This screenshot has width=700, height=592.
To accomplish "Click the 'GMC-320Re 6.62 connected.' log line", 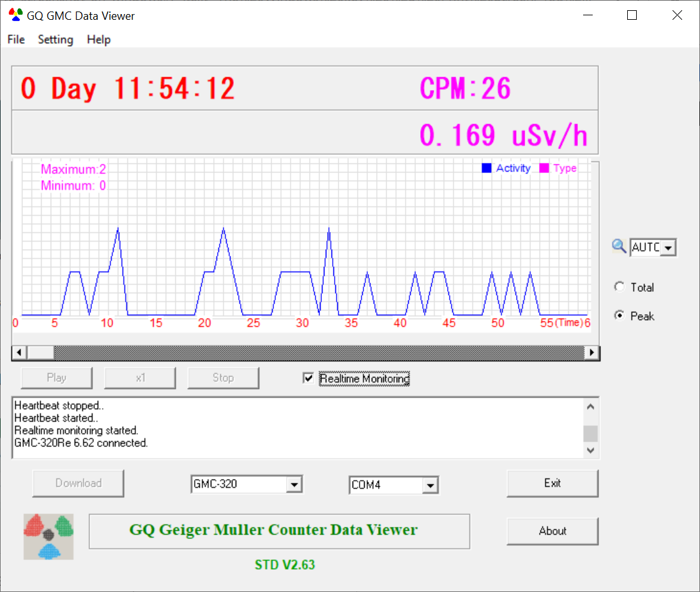I will (81, 443).
